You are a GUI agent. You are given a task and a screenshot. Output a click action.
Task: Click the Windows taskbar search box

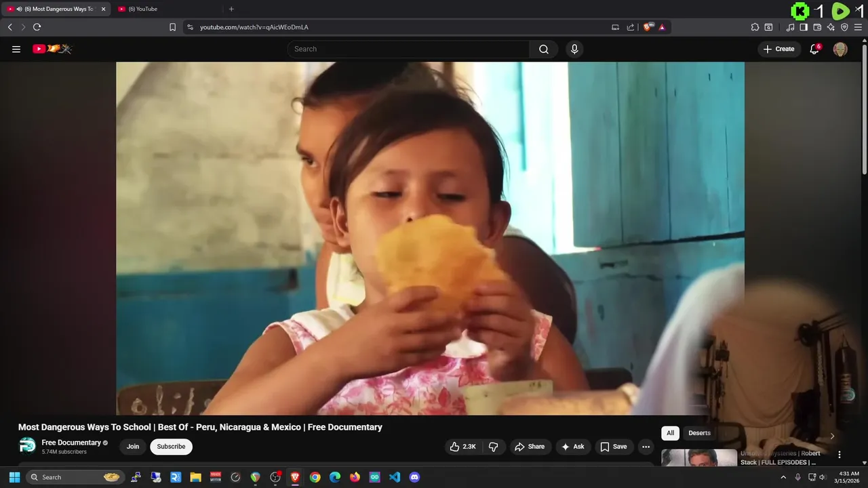(x=75, y=477)
